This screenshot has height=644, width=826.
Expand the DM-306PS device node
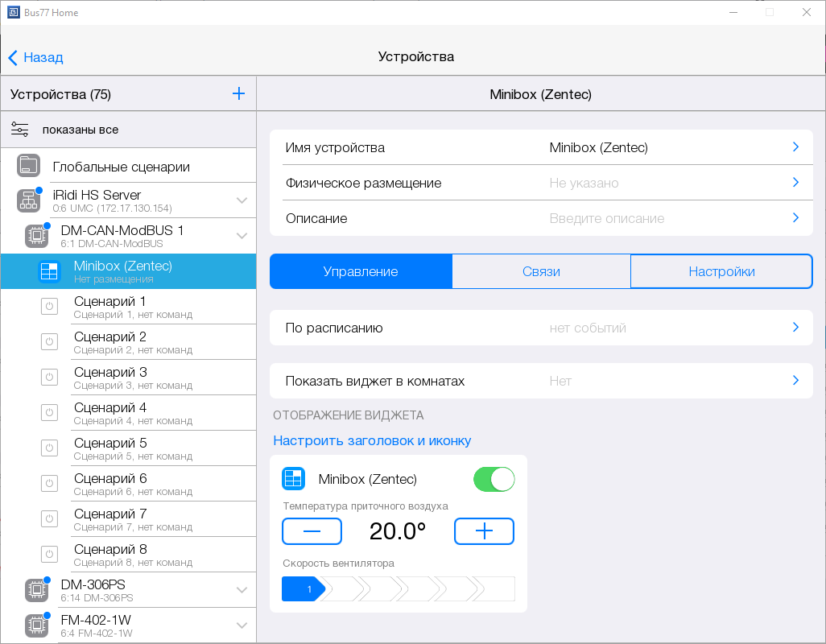[x=242, y=590]
